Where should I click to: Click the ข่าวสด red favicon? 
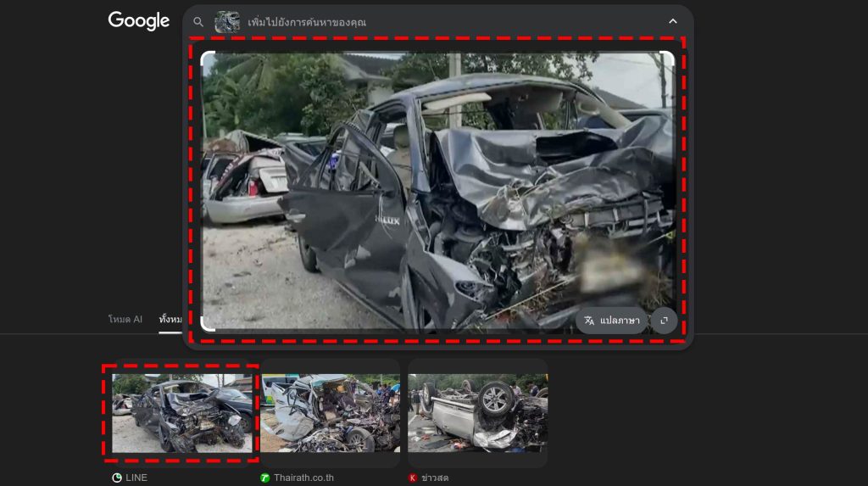[x=413, y=478]
